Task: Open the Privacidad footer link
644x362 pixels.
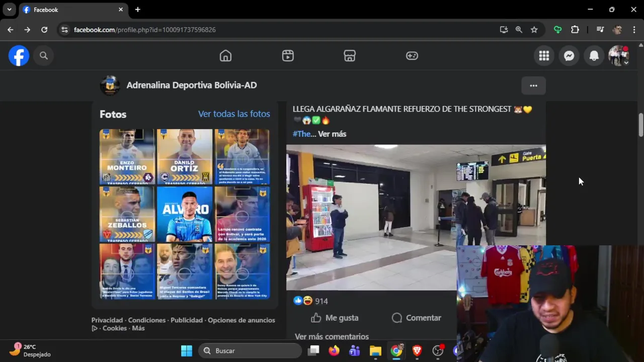Action: click(107, 320)
